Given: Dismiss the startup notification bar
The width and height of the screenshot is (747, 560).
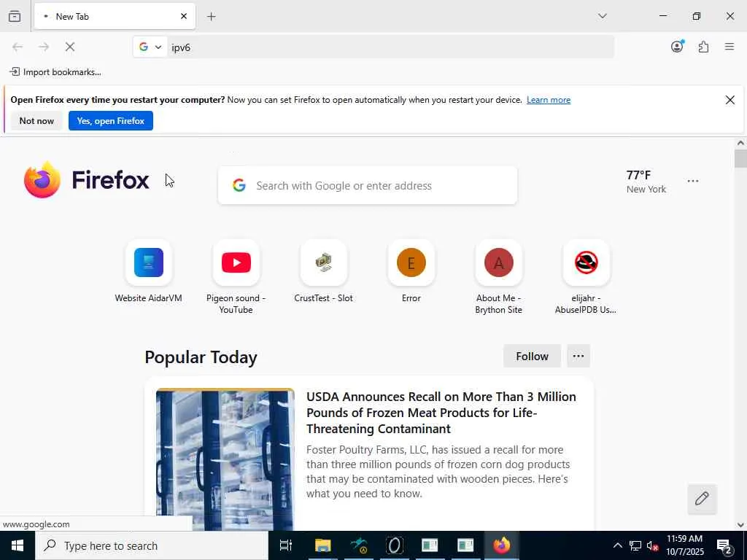Looking at the screenshot, I should tap(729, 100).
